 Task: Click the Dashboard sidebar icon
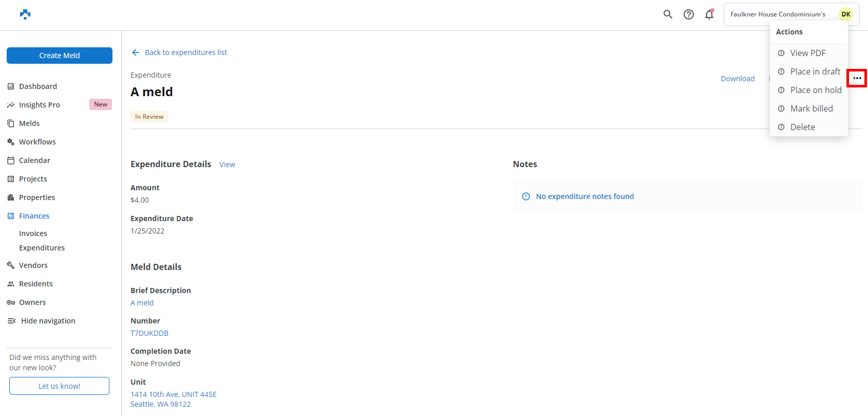[11, 86]
